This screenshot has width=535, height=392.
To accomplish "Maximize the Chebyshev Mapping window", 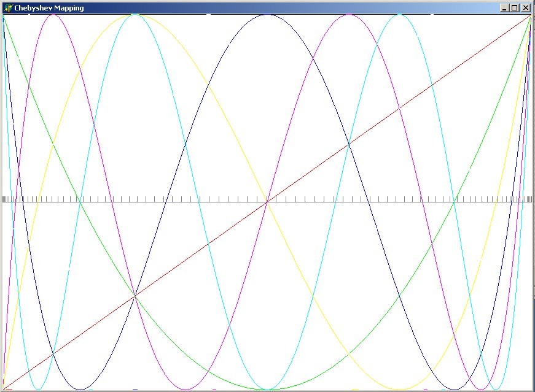I will pos(515,8).
